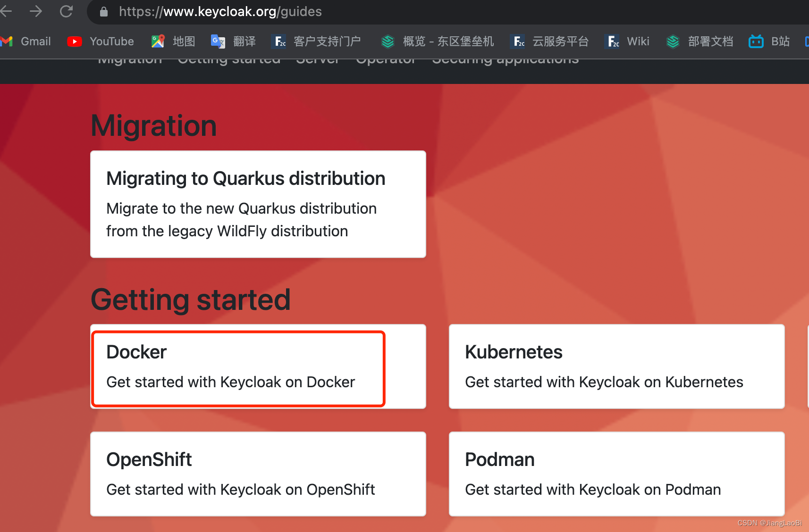The height and width of the screenshot is (532, 809).
Task: Open the Migrating to Quarkus distribution guide
Action: pyautogui.click(x=258, y=204)
